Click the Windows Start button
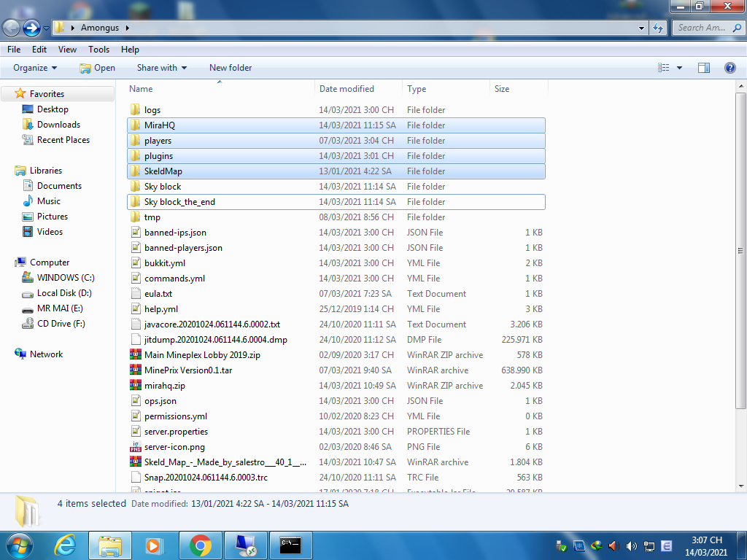The image size is (747, 560). (19, 545)
